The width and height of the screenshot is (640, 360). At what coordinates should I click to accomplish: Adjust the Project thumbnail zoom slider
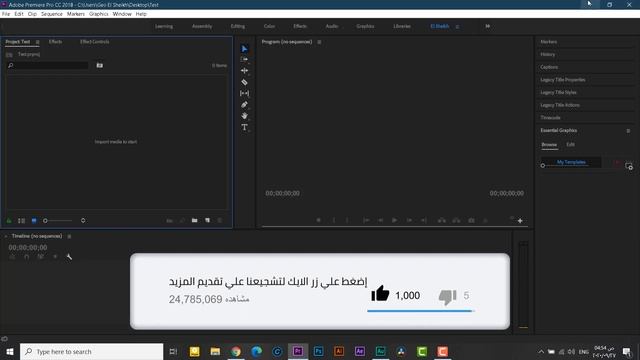coord(58,221)
